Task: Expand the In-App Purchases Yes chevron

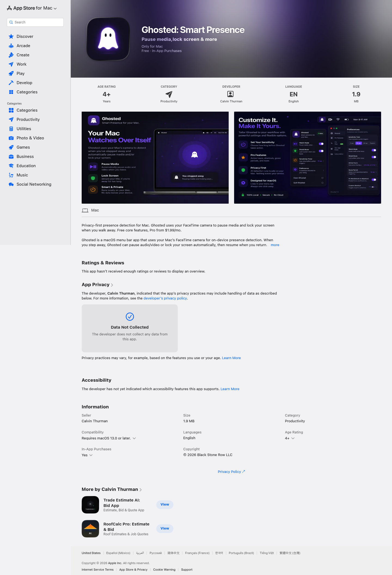Action: coord(91,455)
